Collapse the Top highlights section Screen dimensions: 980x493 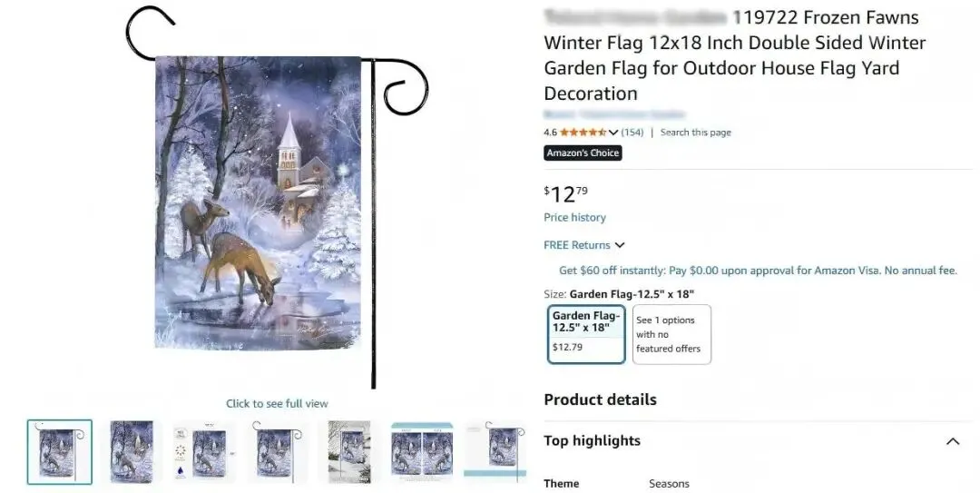pos(953,441)
